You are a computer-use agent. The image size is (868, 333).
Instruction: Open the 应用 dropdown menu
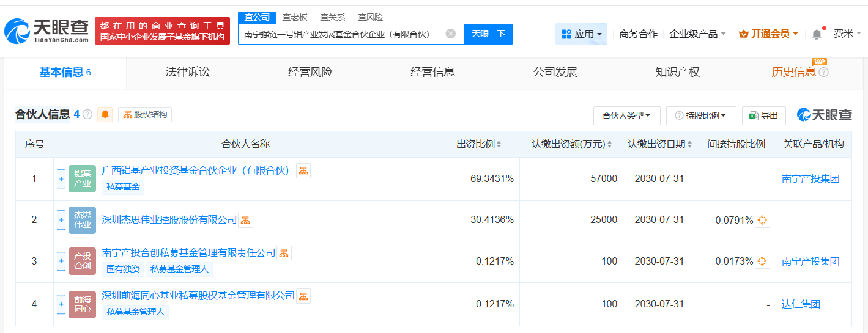click(x=581, y=34)
